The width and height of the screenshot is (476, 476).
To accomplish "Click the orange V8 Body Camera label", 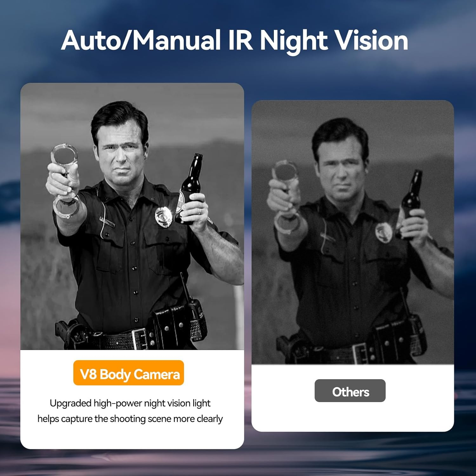I will click(129, 373).
